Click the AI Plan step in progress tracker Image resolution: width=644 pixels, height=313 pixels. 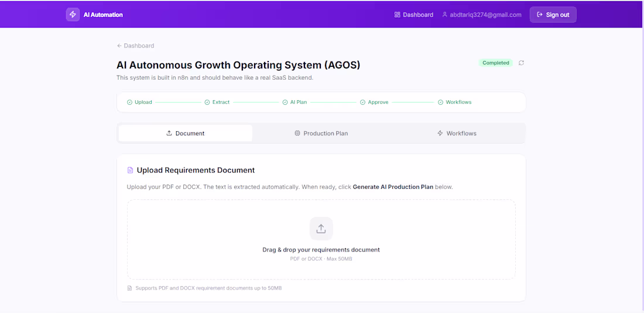tap(295, 102)
